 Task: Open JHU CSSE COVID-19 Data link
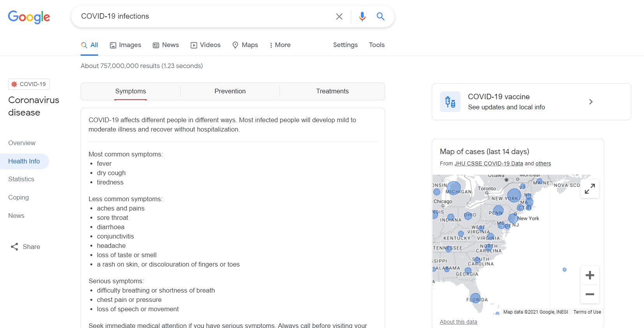pos(489,164)
